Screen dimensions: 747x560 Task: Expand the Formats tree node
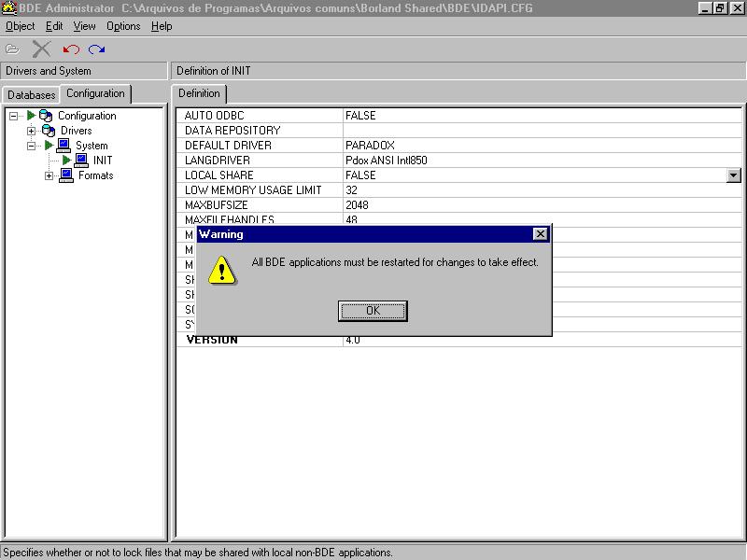49,175
